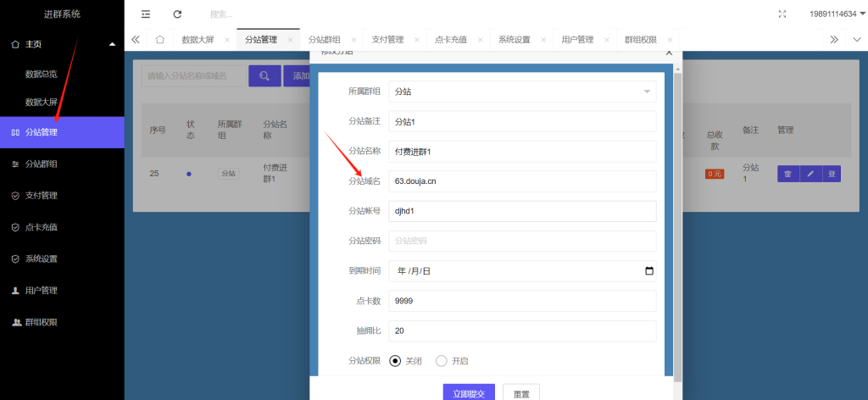868x400 pixels.
Task: Open 数据总览 in the sidebar
Action: 42,74
